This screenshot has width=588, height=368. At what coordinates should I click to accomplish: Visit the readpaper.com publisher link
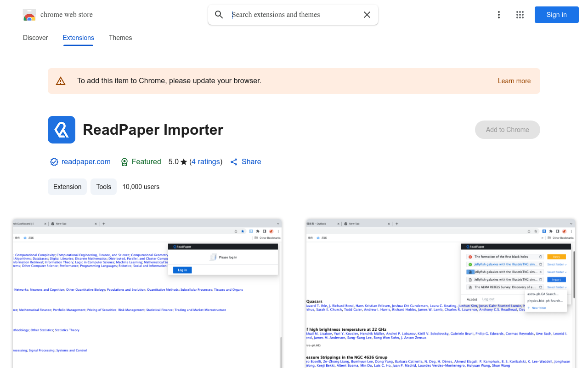pyautogui.click(x=86, y=162)
